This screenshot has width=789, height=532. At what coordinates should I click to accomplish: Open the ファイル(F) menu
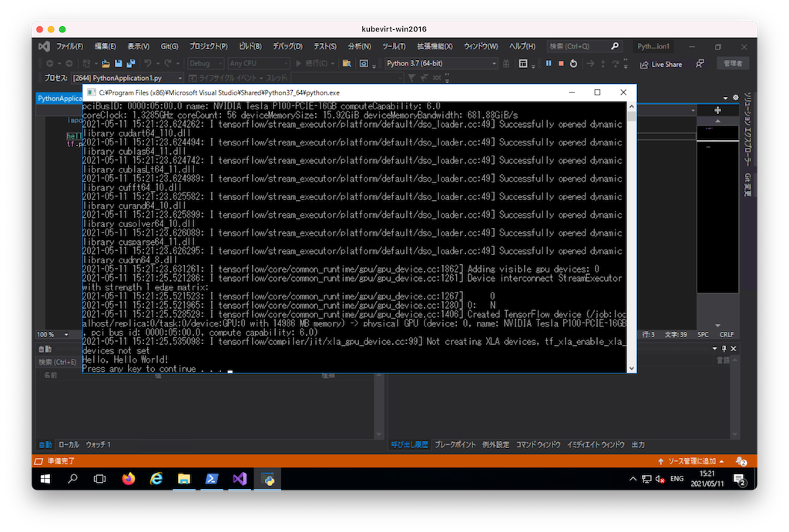[x=69, y=46]
